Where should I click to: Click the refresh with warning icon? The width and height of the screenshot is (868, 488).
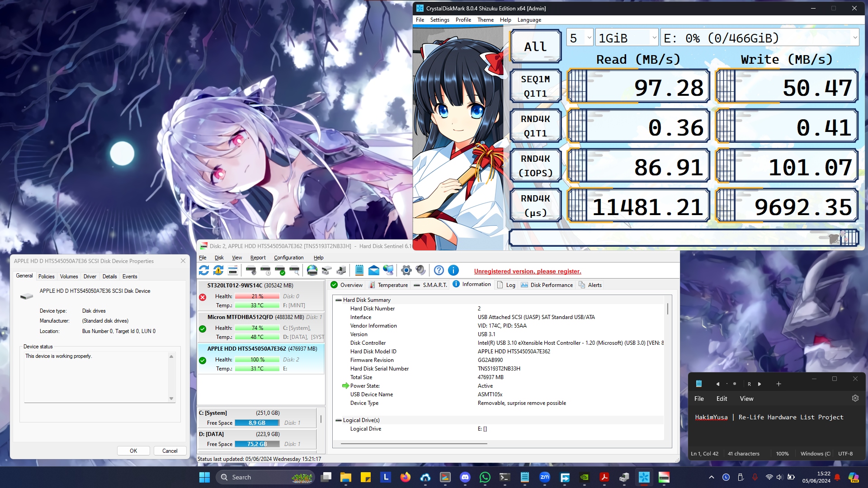pos(218,270)
